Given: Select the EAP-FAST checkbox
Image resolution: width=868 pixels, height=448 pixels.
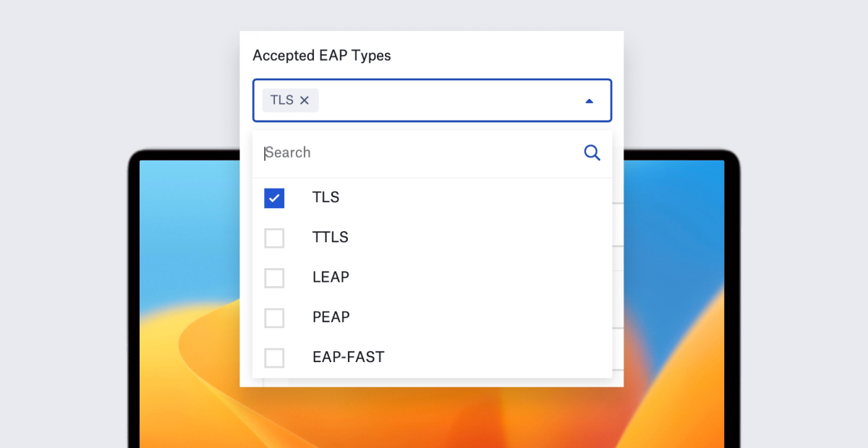Looking at the screenshot, I should (x=274, y=357).
